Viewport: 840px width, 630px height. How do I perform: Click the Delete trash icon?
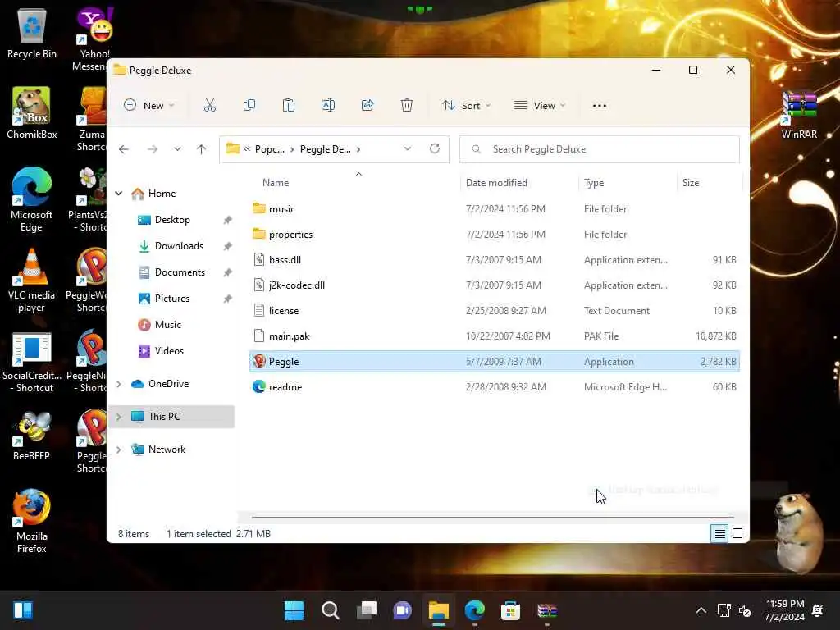click(x=407, y=106)
